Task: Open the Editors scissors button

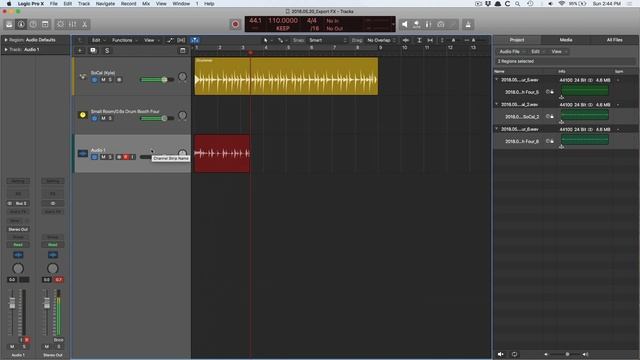Action: point(84,24)
